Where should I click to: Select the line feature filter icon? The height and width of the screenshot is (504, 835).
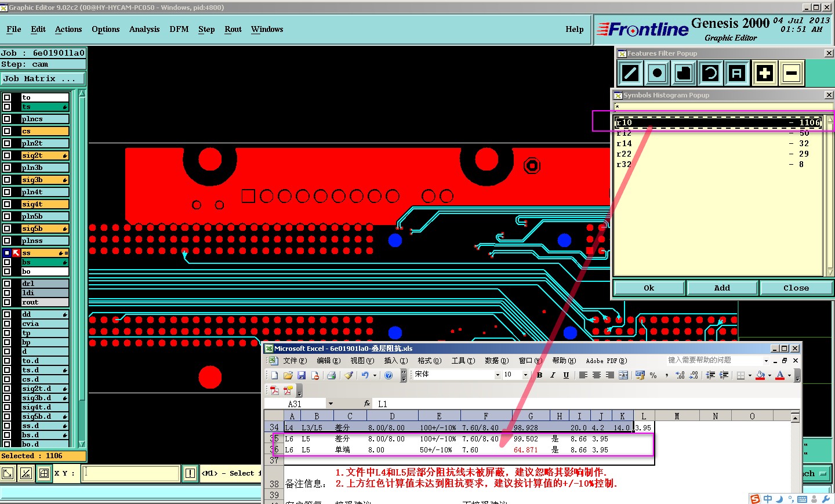coord(630,73)
